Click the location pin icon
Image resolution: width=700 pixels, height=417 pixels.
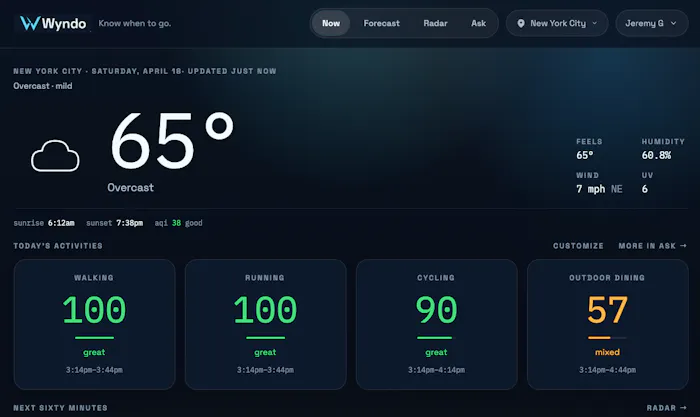point(521,23)
